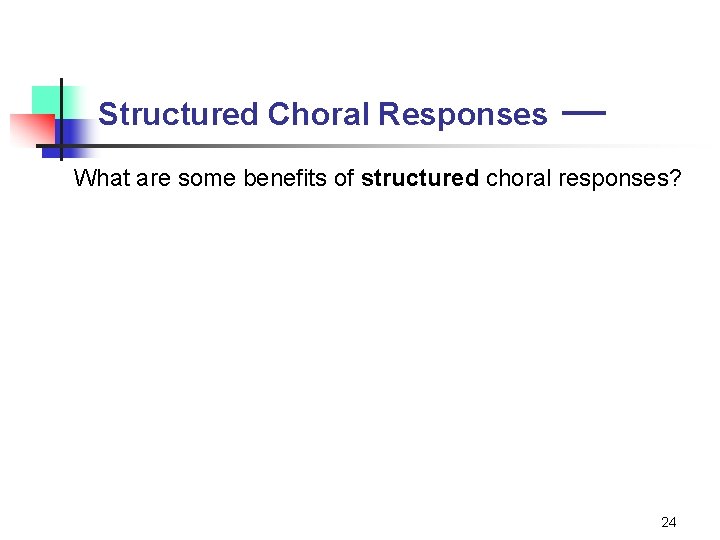
Task: Select the word "Structured" in the title
Action: [x=178, y=114]
